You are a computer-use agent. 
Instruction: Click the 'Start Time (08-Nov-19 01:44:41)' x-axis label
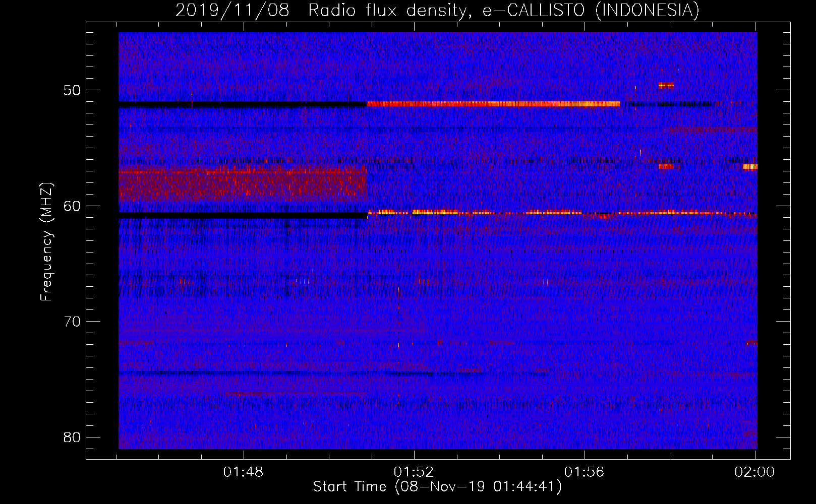[437, 487]
